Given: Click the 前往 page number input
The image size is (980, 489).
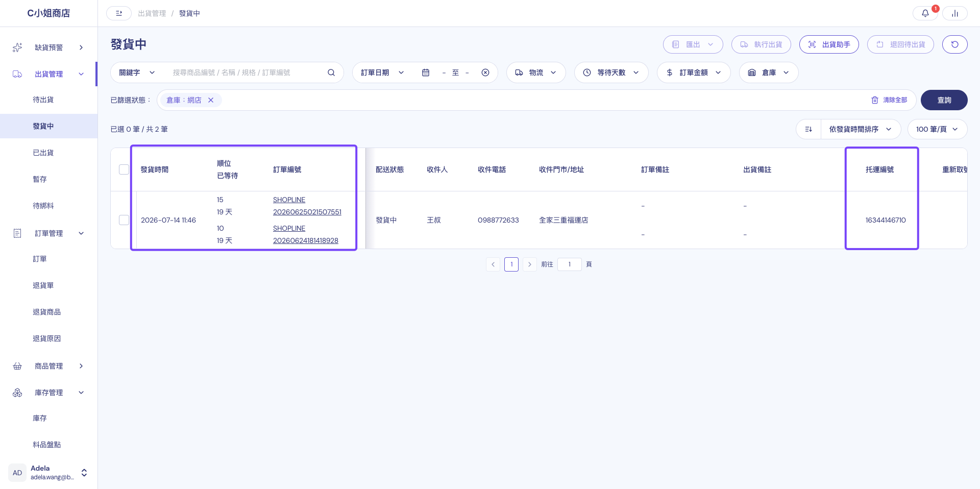Looking at the screenshot, I should pyautogui.click(x=570, y=264).
